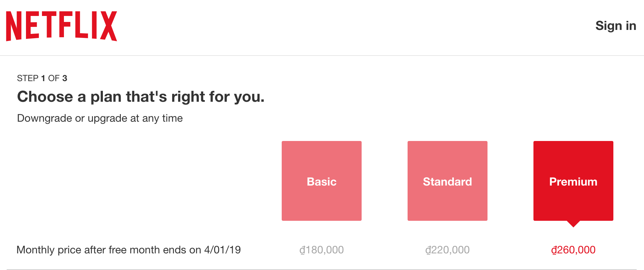This screenshot has width=644, height=270.
Task: Click the letter N in Netflix logo
Action: [x=14, y=26]
